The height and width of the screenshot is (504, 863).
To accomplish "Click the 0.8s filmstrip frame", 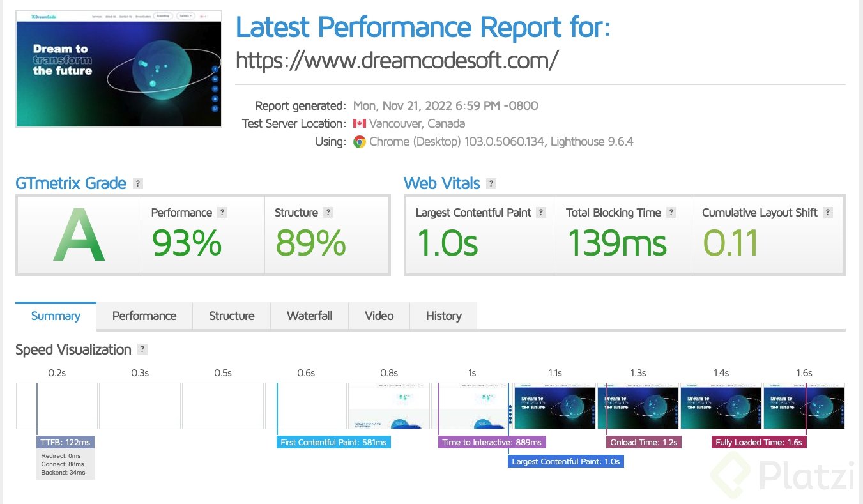I will (389, 406).
